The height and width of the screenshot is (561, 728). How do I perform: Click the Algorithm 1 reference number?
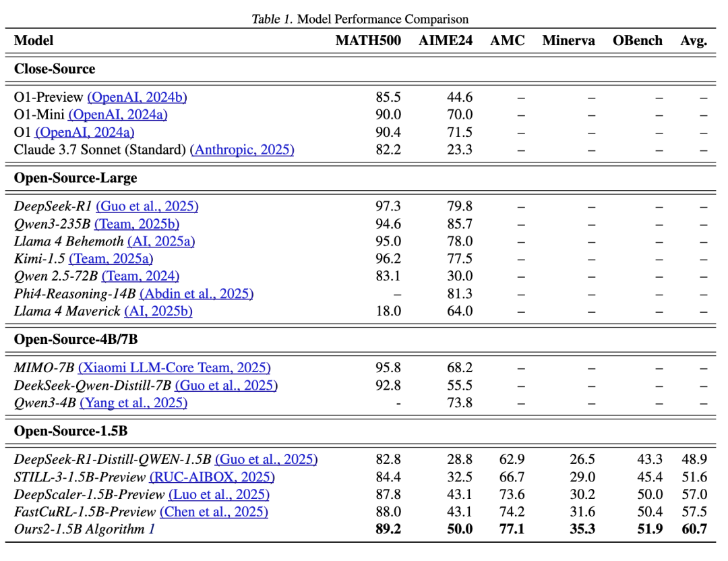[152, 529]
